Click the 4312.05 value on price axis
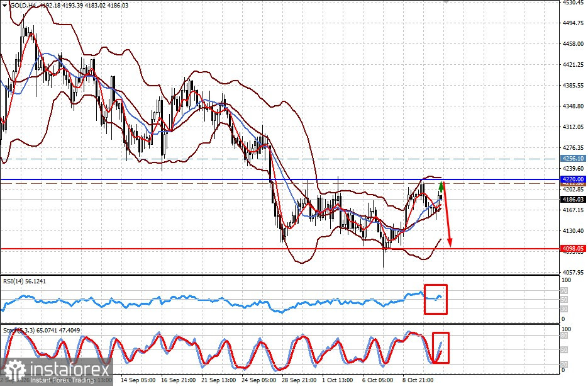588x386 pixels. tap(574, 127)
